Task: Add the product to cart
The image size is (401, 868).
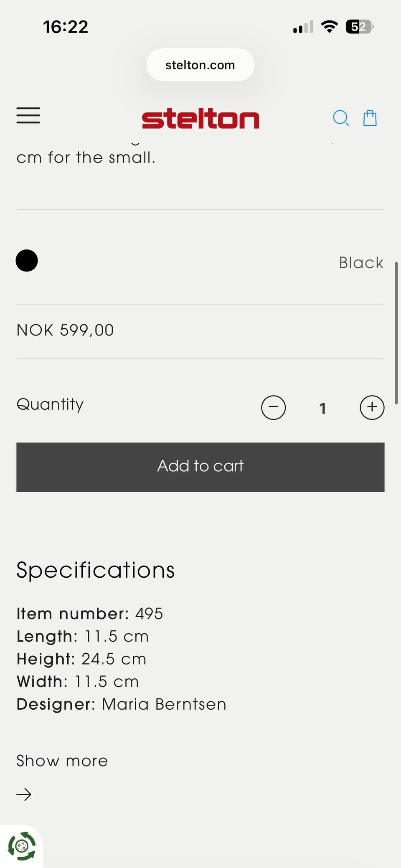Action: (200, 467)
